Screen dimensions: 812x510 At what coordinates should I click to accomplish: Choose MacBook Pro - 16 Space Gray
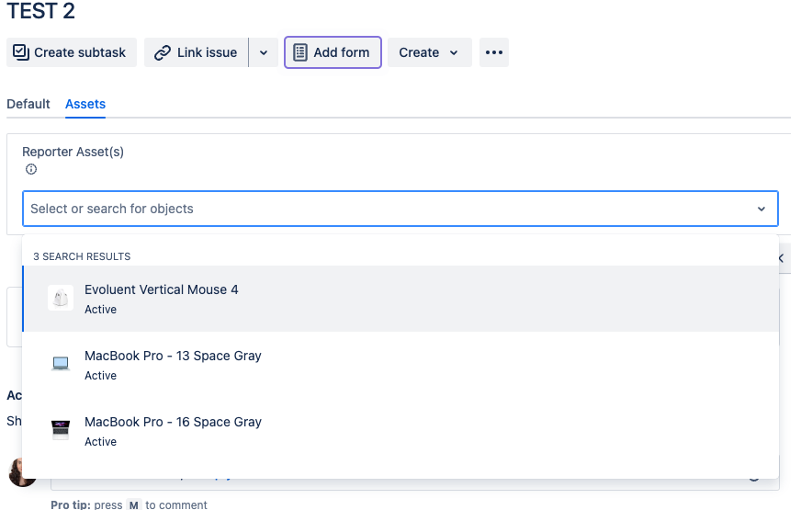point(400,431)
